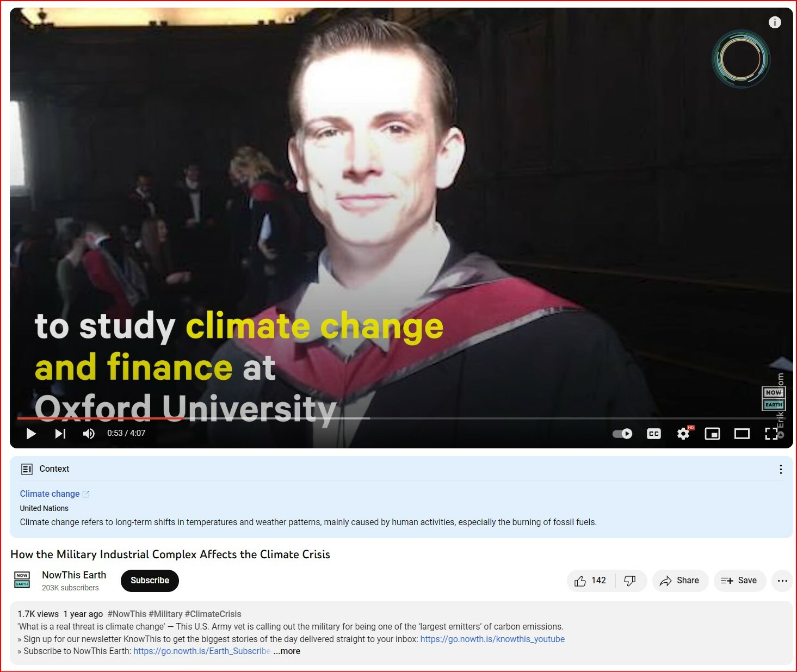
Task: Open video settings gear
Action: click(x=683, y=434)
